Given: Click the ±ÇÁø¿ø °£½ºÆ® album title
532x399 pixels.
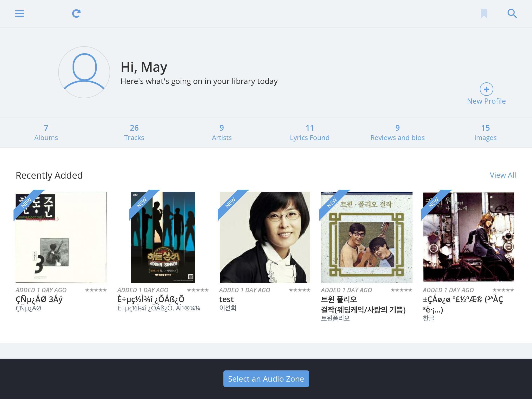Looking at the screenshot, I should coord(463,304).
